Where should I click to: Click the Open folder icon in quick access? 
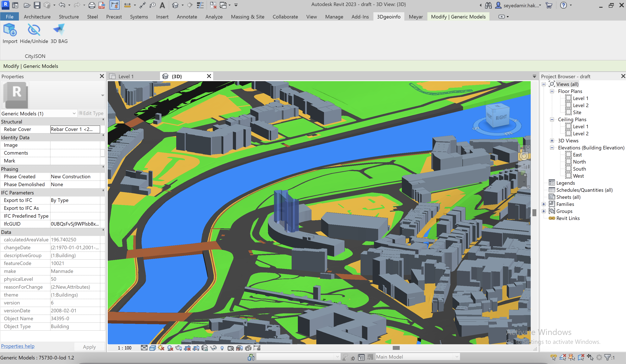tap(27, 5)
